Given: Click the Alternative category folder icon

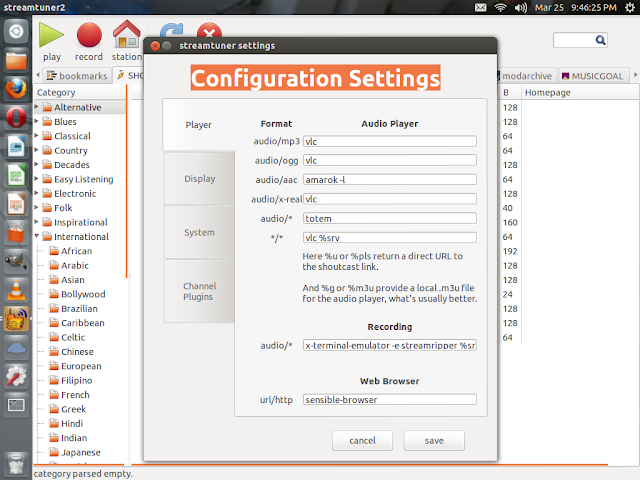Looking at the screenshot, I should pyautogui.click(x=47, y=107).
